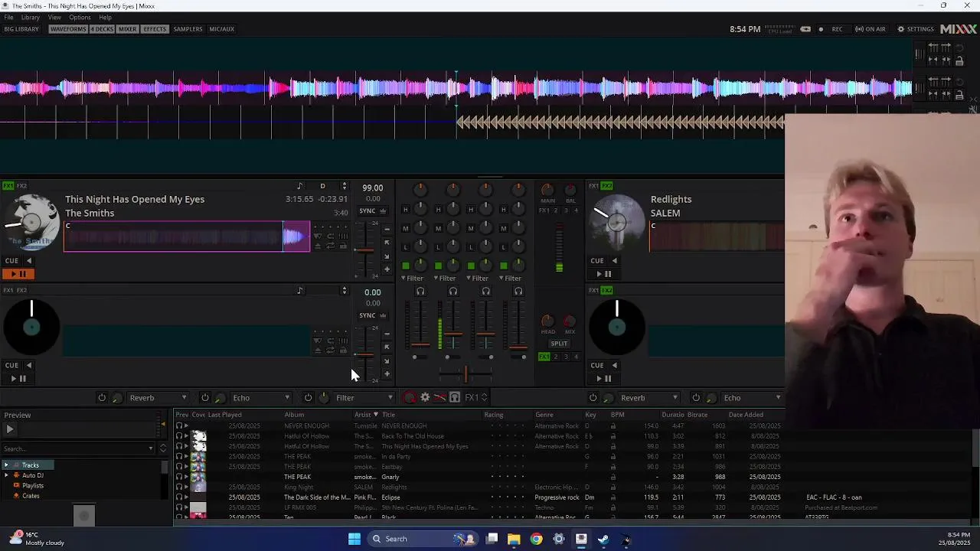Open the Reverb effect dropdown, left unit
980x551 pixels.
click(x=158, y=398)
